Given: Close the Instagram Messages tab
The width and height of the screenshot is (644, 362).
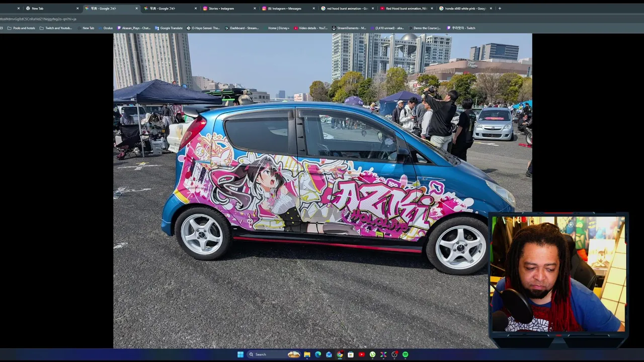Looking at the screenshot, I should point(313,9).
